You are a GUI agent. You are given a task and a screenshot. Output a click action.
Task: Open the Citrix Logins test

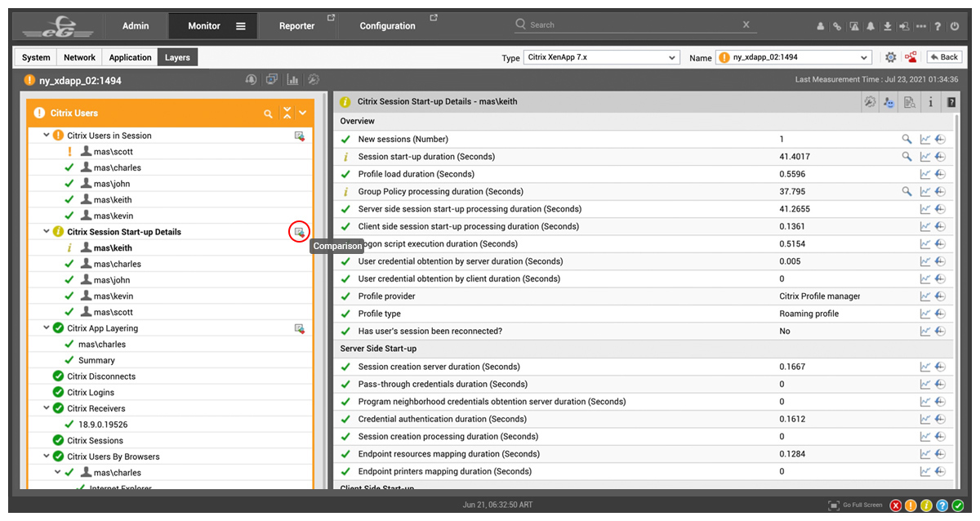click(x=91, y=393)
